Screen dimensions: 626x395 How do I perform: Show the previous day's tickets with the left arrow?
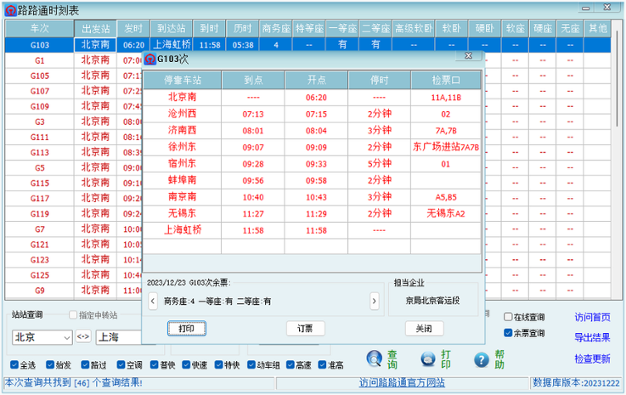click(153, 301)
